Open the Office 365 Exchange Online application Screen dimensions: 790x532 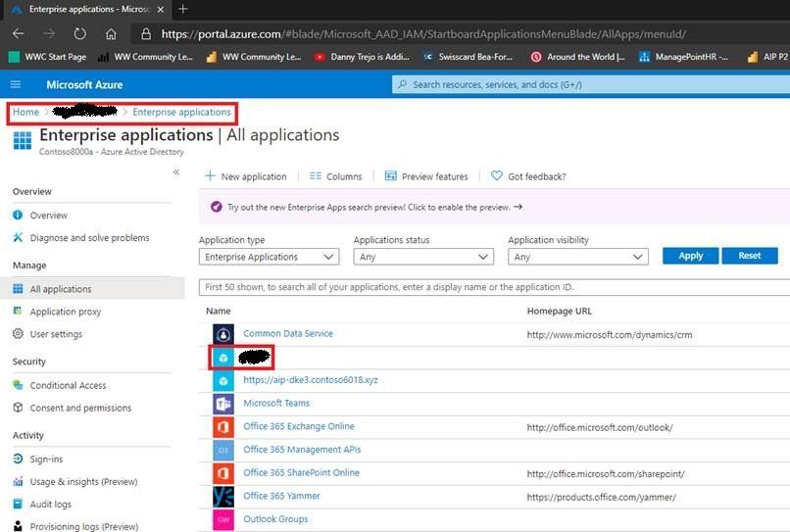pos(299,426)
